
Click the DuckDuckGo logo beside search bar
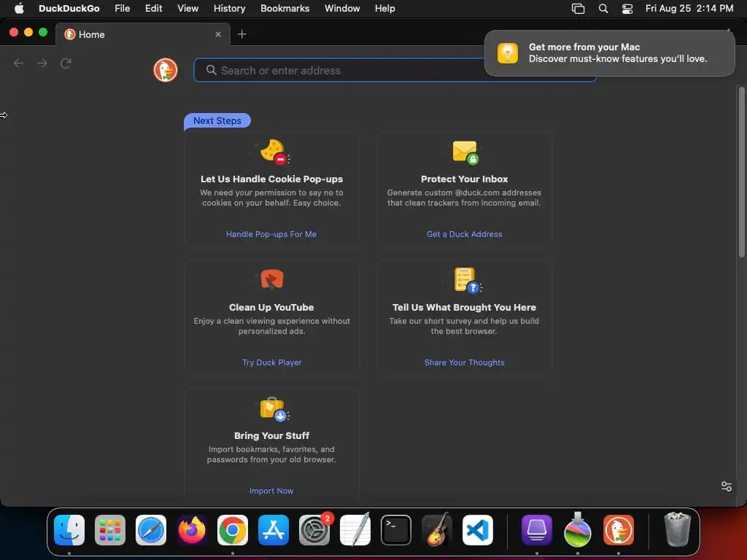(166, 71)
